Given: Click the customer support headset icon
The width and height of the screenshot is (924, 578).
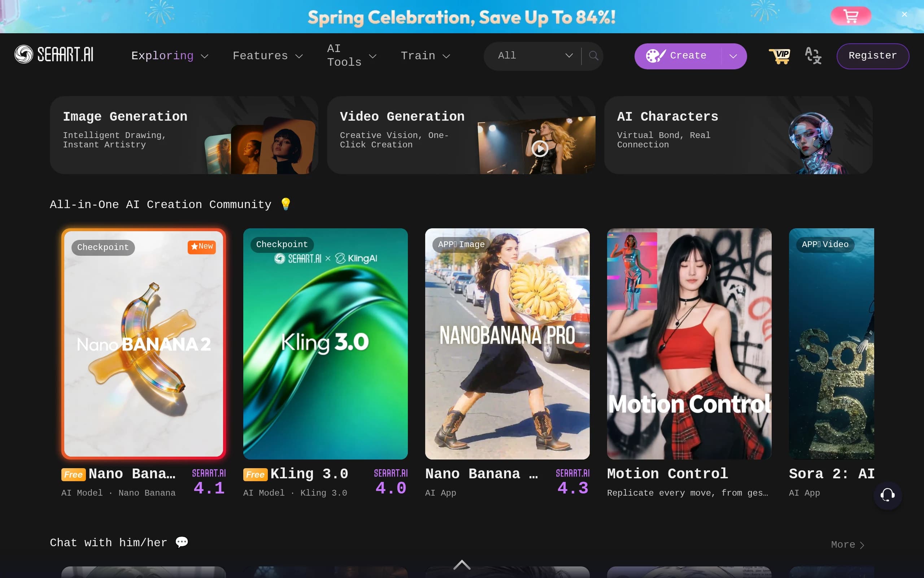Looking at the screenshot, I should (887, 495).
